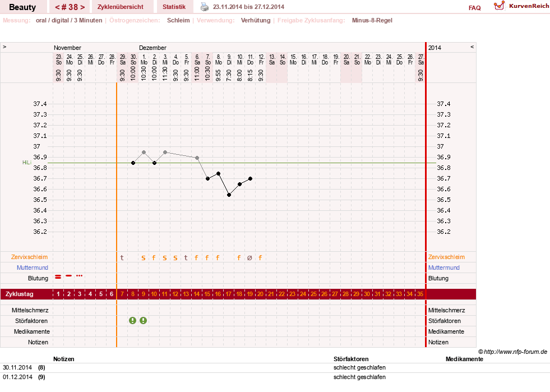
Task: Open the KurvenReich link
Action: [x=529, y=6]
